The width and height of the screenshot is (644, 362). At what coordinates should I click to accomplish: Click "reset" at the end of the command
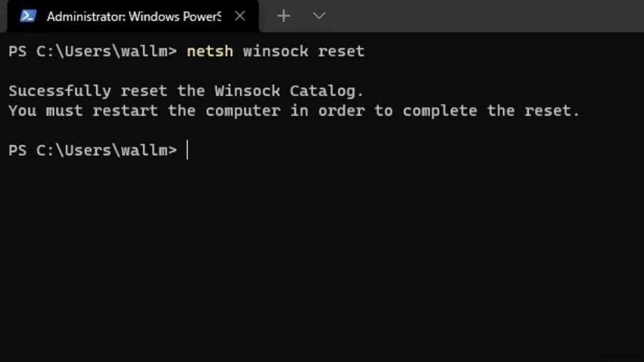click(341, 51)
